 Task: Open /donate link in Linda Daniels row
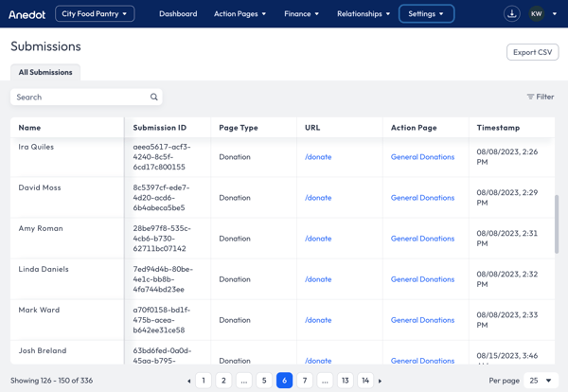[x=318, y=279]
